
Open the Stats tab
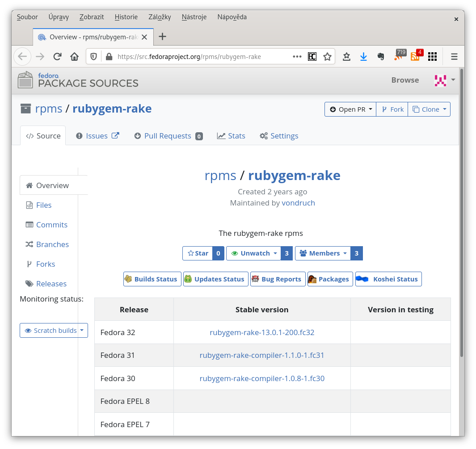tap(231, 136)
